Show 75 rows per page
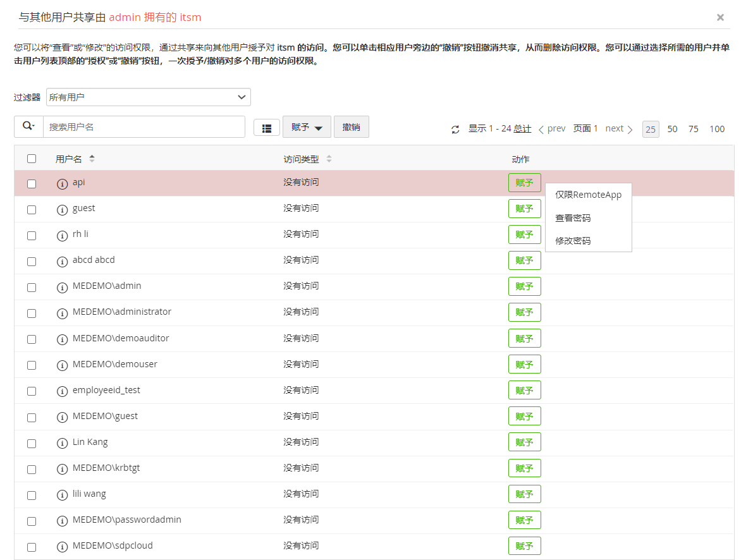Screen dimensions: 741x560 pos(694,129)
